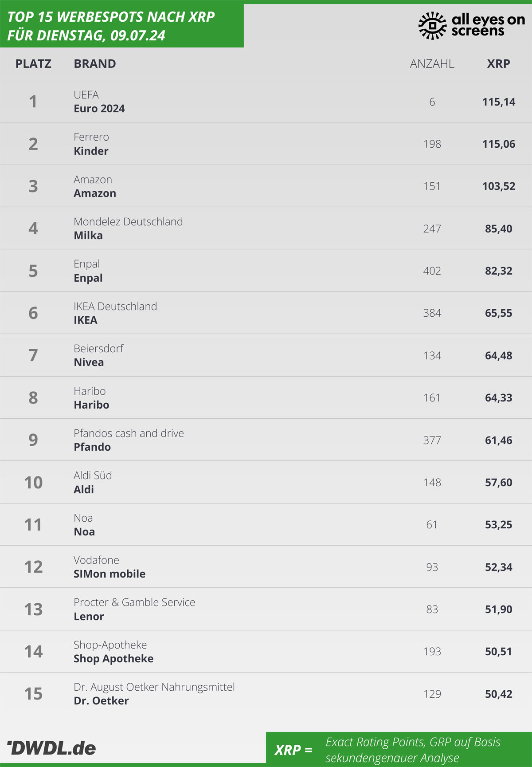
Task: Select the BRAND column header
Action: pyautogui.click(x=95, y=64)
